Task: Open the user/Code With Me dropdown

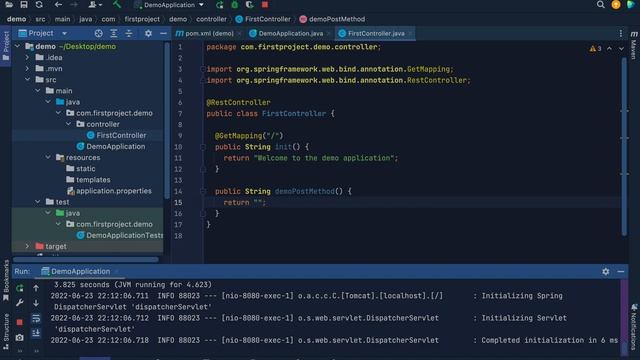Action: click(95, 5)
